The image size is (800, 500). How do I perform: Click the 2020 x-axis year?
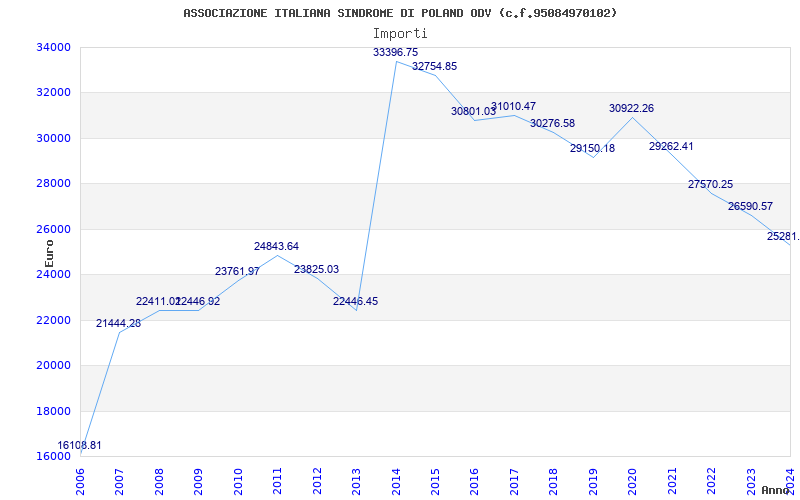pos(633,482)
